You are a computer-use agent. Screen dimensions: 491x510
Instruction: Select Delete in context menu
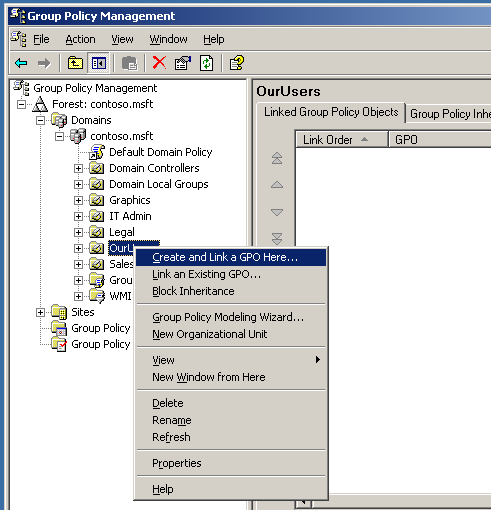coord(231,403)
